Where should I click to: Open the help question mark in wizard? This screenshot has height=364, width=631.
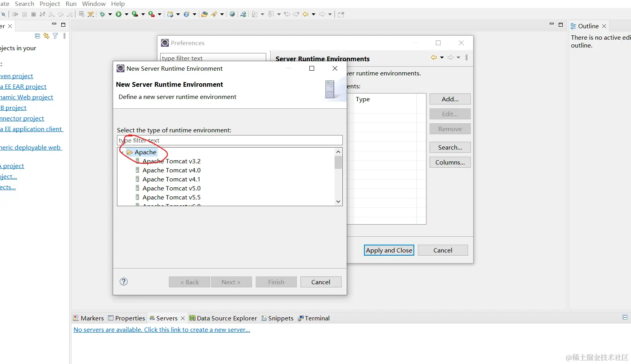[124, 282]
